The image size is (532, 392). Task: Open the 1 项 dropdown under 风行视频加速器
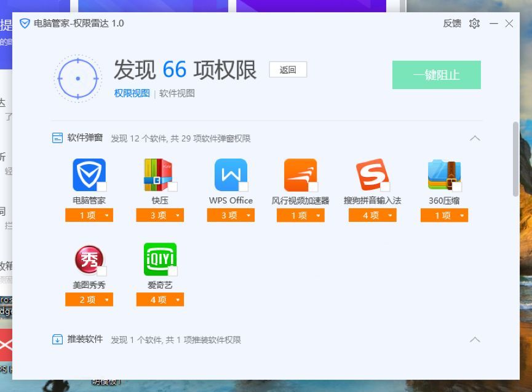click(301, 215)
